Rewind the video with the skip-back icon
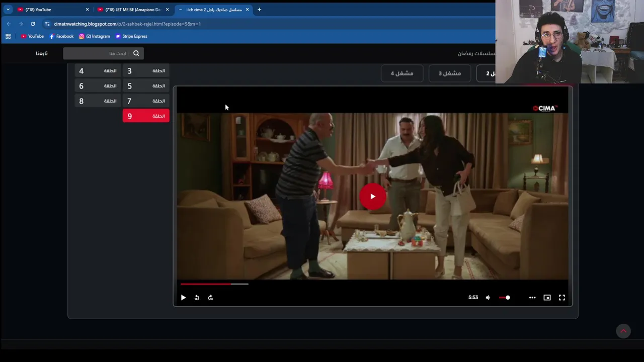644x362 pixels. [197, 298]
